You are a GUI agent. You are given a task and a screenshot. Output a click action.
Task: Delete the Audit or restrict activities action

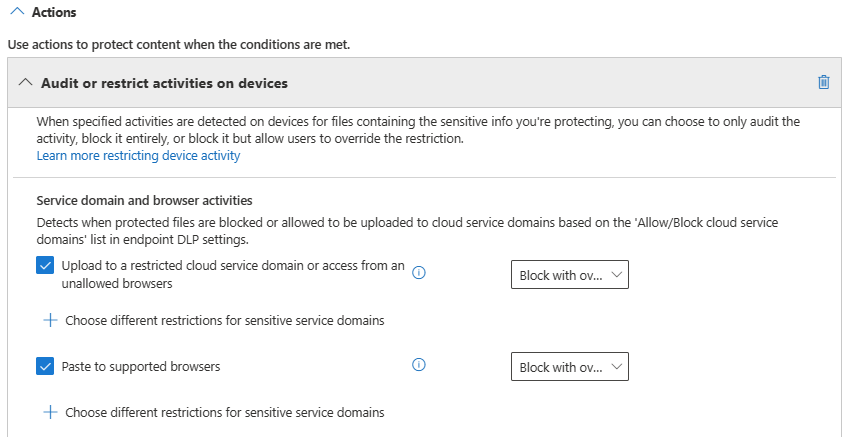tap(823, 82)
